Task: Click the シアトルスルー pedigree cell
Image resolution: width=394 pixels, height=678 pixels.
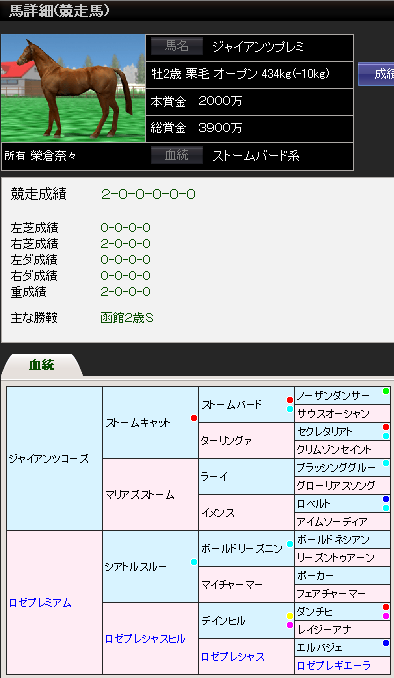Action: coord(151,566)
